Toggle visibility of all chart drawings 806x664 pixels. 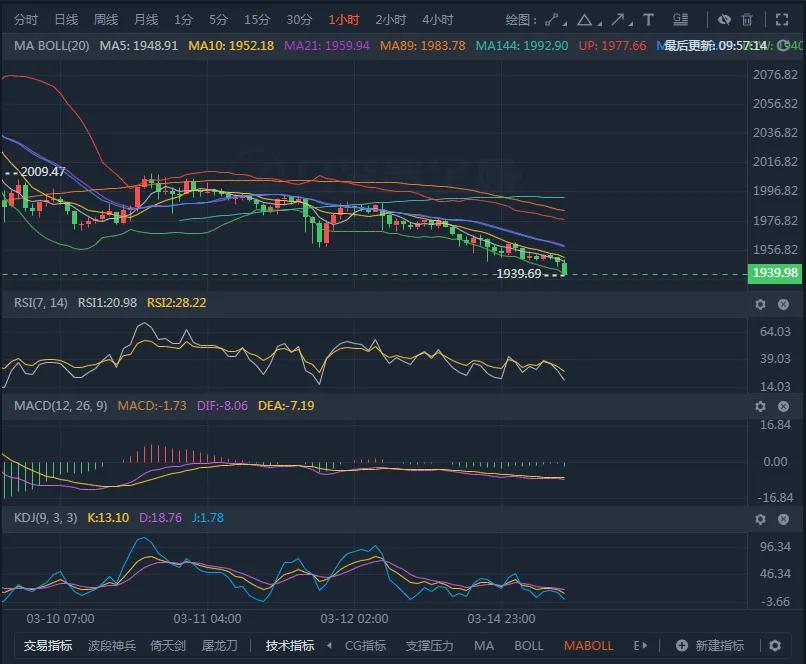725,17
